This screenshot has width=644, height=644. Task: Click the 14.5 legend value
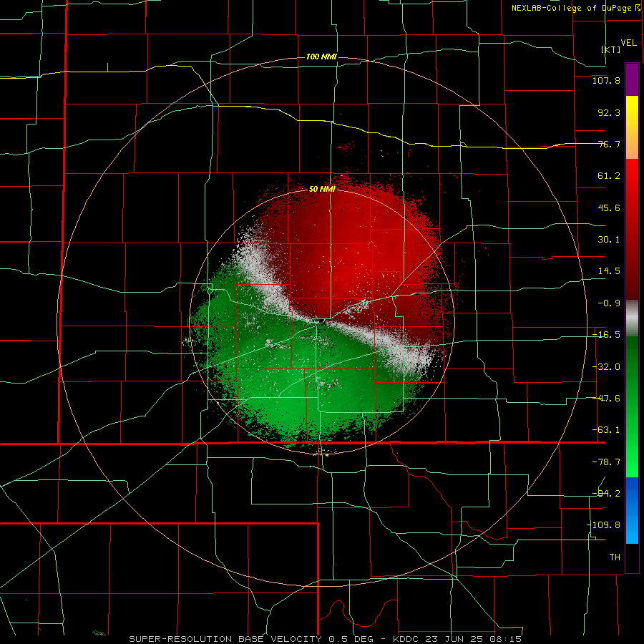coord(609,271)
